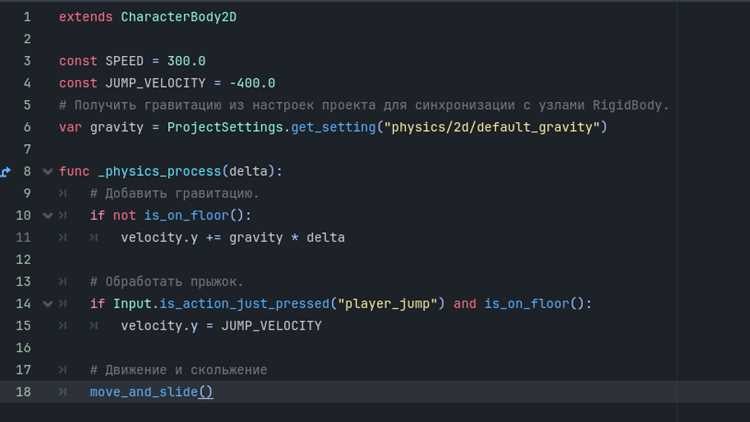Click the 'not' keyword on line 10
This screenshot has height=422, width=750.
coord(124,215)
